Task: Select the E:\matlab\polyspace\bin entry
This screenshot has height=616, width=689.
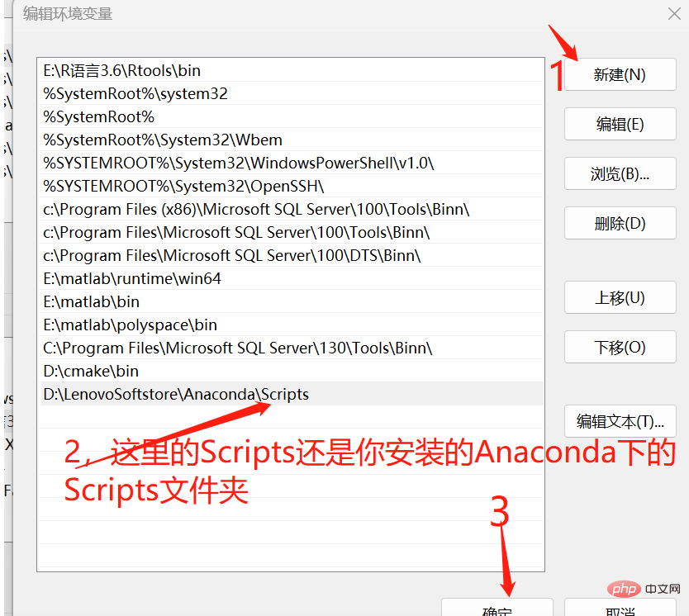Action: (291, 325)
